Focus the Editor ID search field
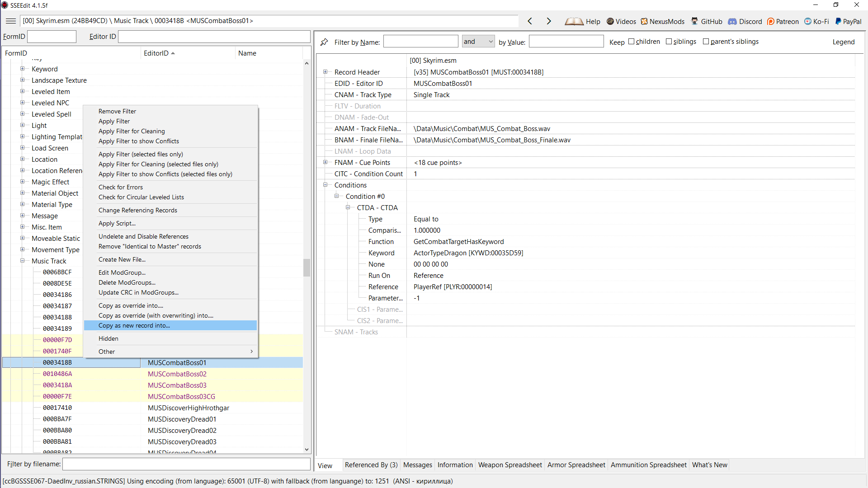 pos(214,37)
